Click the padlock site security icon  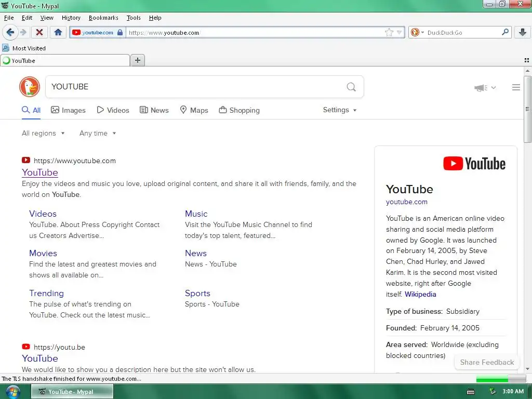click(x=120, y=33)
